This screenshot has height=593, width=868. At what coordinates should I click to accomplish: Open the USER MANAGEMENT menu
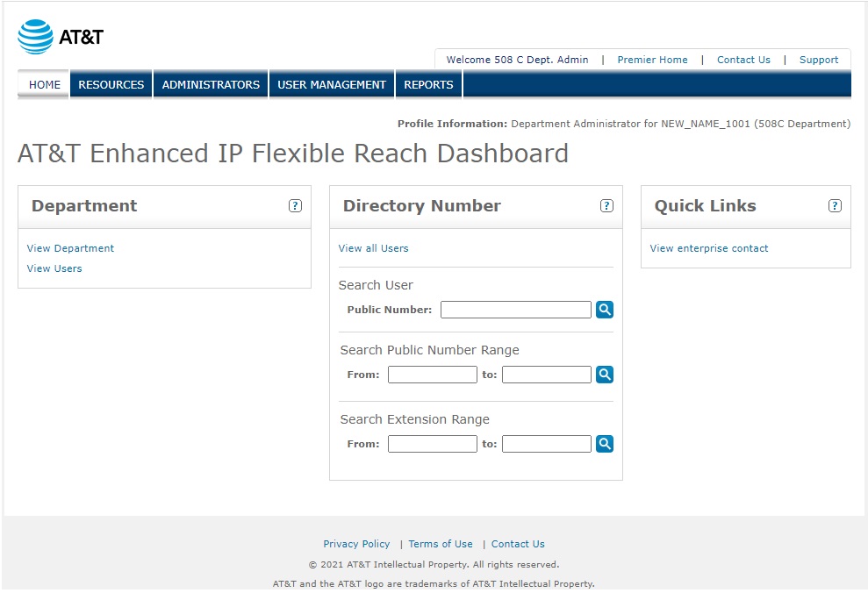click(x=331, y=84)
